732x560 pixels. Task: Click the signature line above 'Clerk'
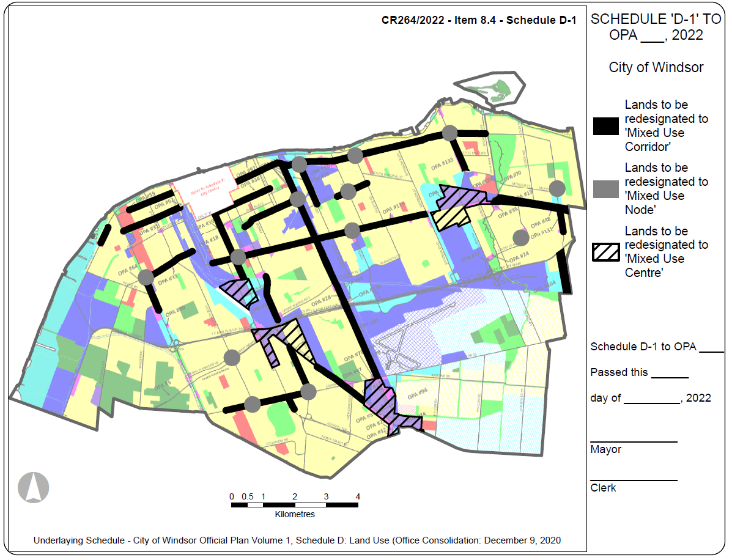click(x=634, y=480)
